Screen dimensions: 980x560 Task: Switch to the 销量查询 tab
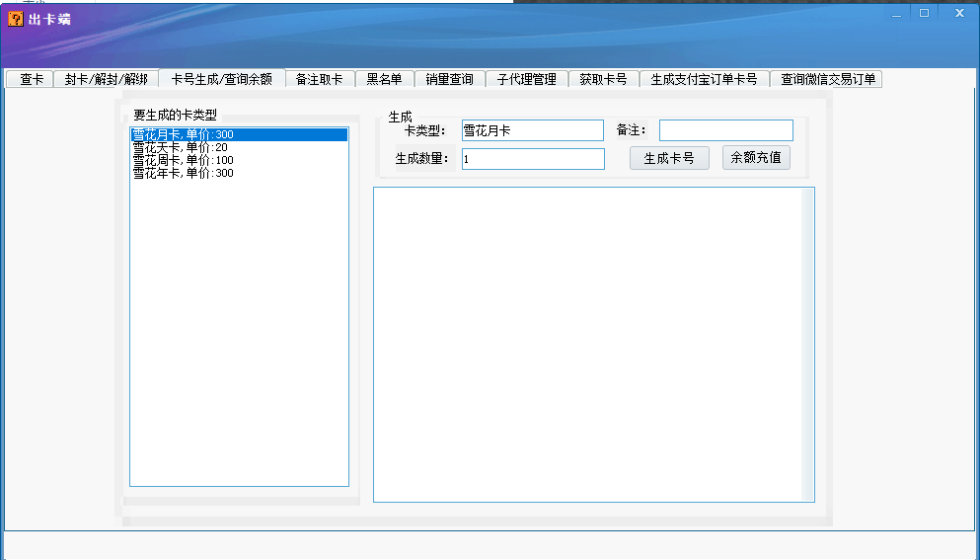click(449, 80)
